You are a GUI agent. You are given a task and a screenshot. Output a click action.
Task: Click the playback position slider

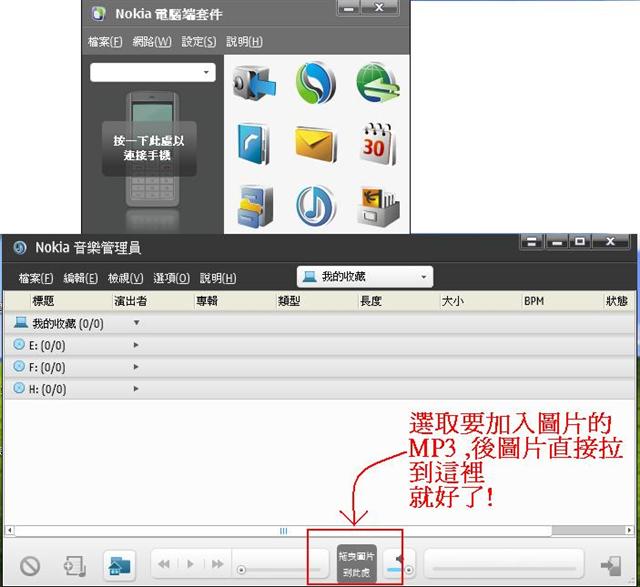279,569
